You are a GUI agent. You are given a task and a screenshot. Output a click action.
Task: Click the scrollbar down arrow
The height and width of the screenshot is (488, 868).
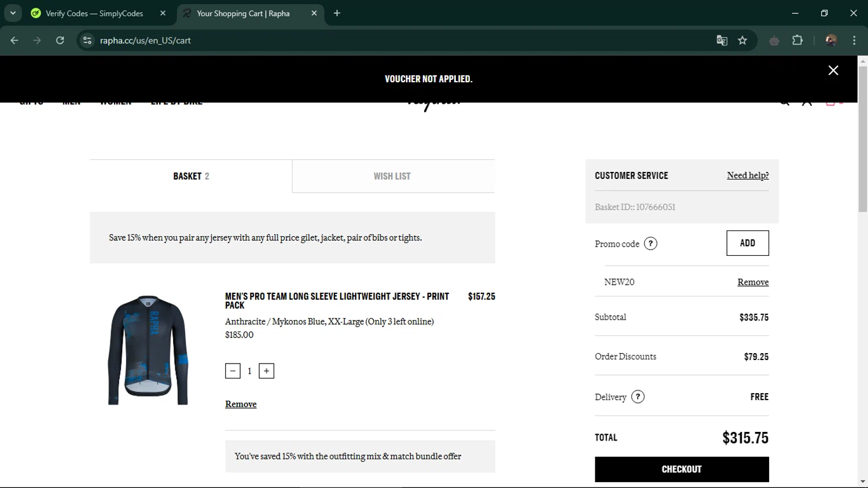863,482
